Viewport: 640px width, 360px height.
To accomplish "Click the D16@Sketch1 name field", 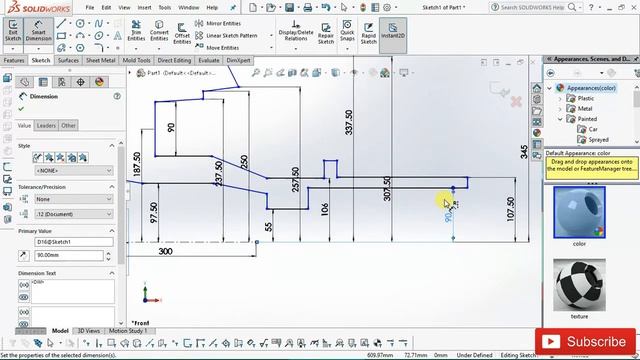I will (x=74, y=242).
